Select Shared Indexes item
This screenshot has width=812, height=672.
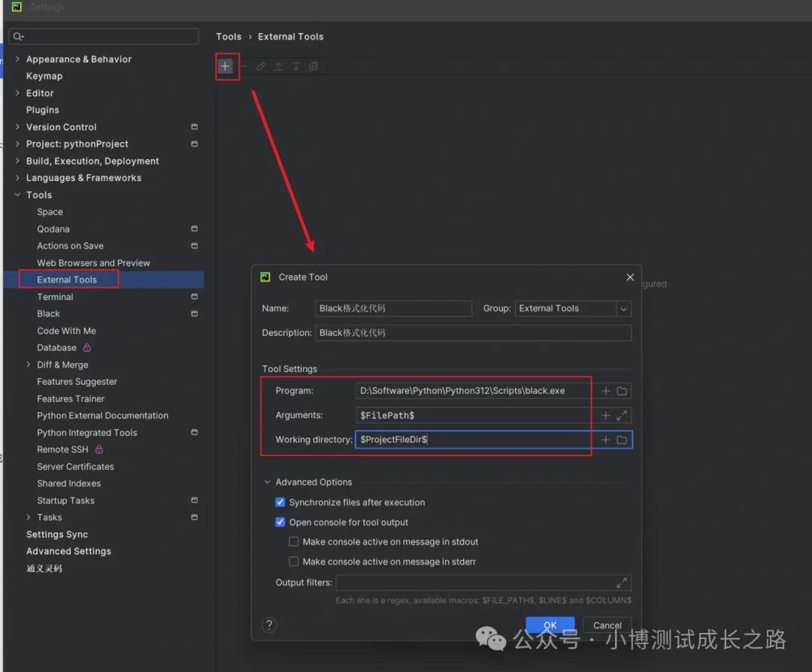[x=69, y=483]
